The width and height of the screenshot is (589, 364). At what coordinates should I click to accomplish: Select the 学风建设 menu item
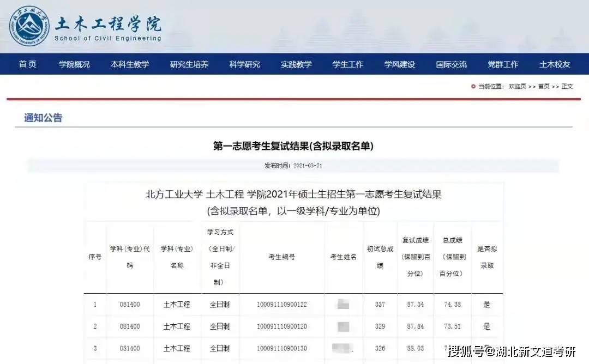pyautogui.click(x=400, y=64)
